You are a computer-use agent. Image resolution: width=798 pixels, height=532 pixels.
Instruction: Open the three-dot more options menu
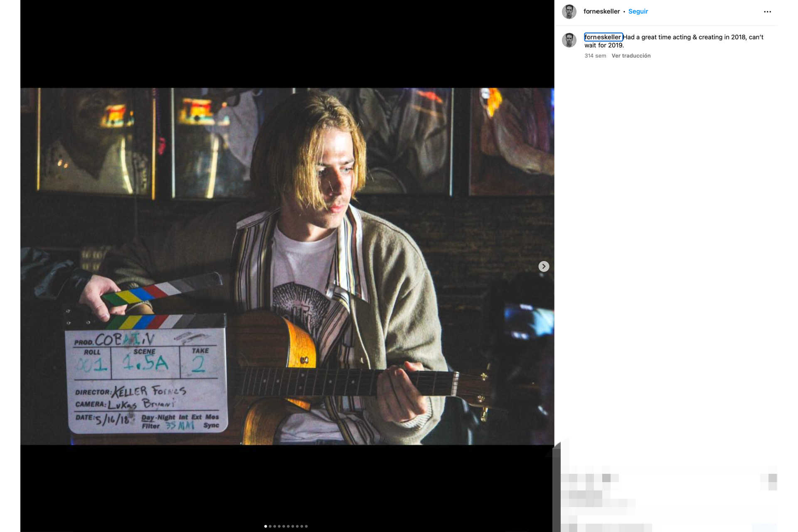(x=767, y=12)
